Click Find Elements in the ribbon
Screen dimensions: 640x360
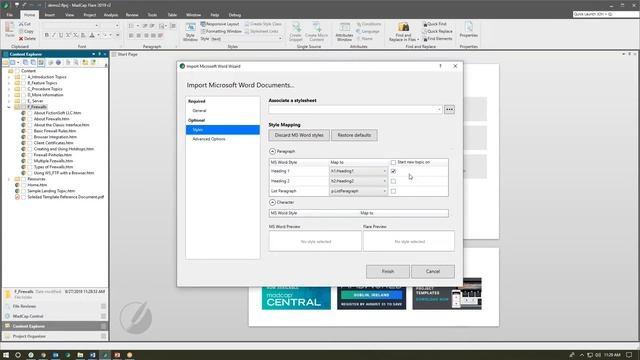click(x=438, y=39)
